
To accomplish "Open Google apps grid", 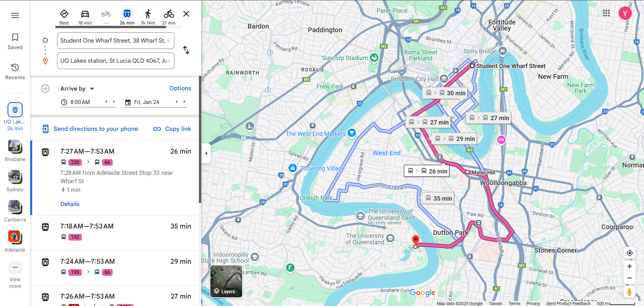I will pos(606,13).
